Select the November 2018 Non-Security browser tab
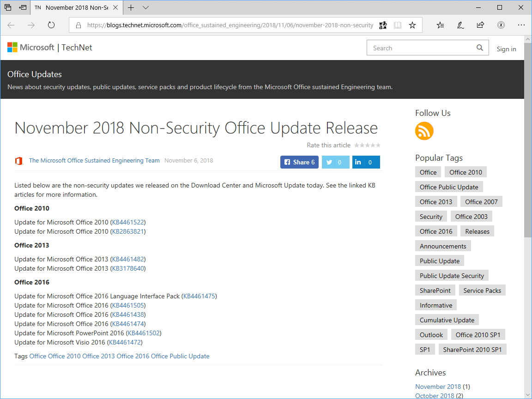Screen dimensions: 532x399 tap(74, 8)
